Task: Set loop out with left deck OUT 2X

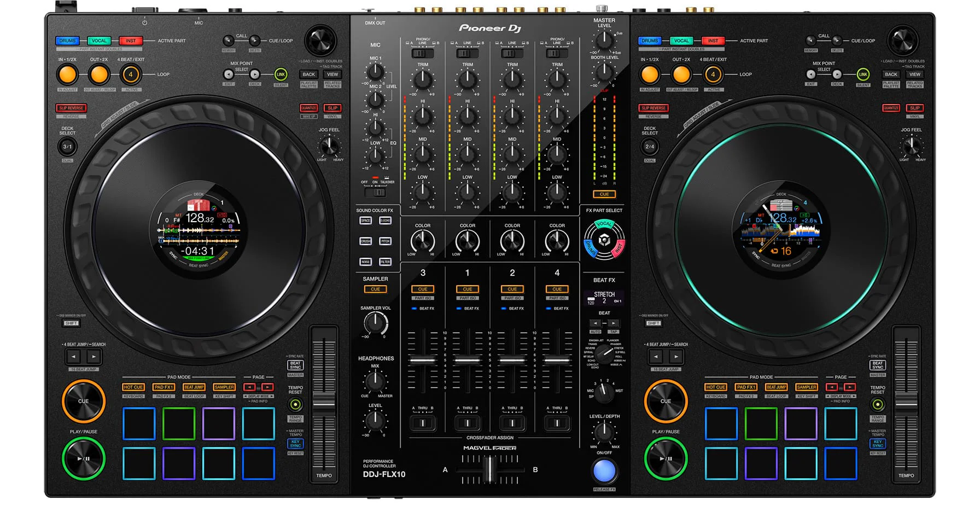Action: click(99, 74)
